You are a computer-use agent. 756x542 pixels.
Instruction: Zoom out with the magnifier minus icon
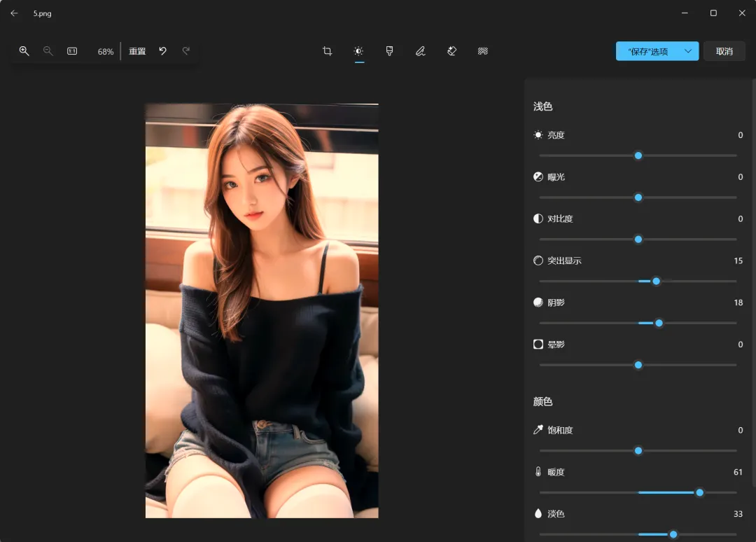(48, 51)
